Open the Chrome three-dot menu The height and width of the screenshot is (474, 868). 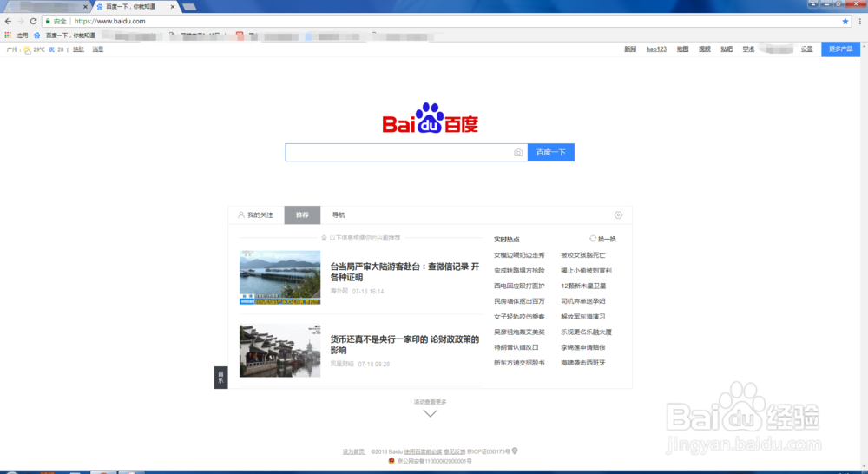tap(859, 21)
